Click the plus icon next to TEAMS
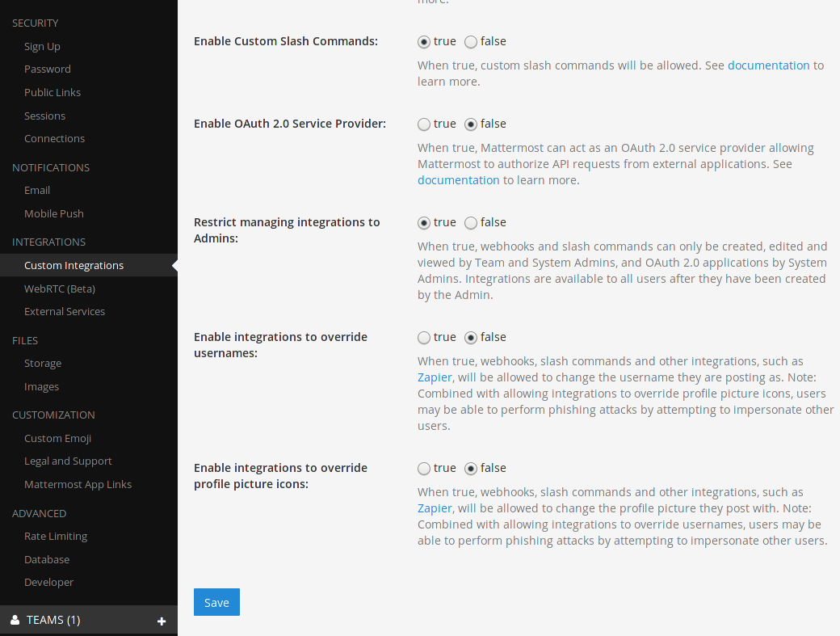Image resolution: width=840 pixels, height=636 pixels. (162, 621)
